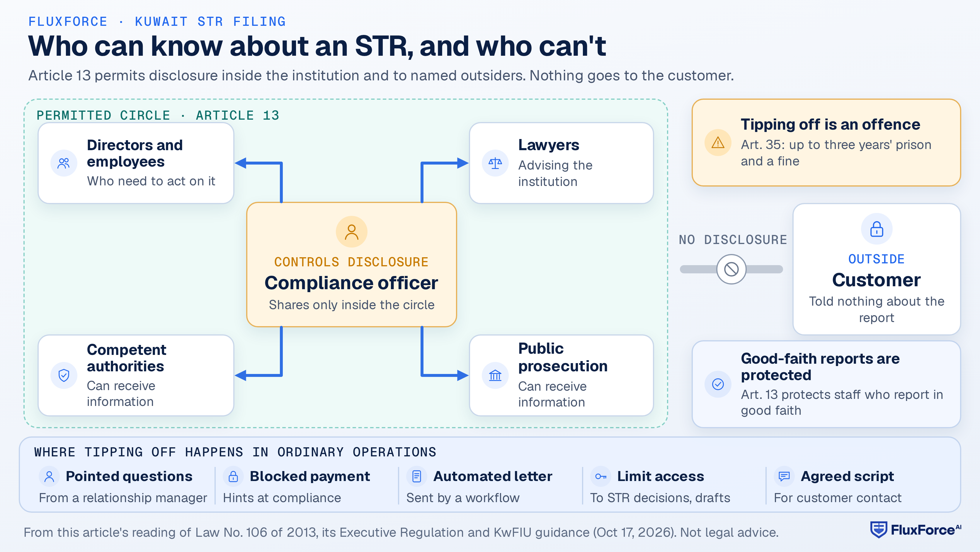Click the FluxForce shield logo icon
The height and width of the screenshot is (552, 980).
(x=878, y=529)
